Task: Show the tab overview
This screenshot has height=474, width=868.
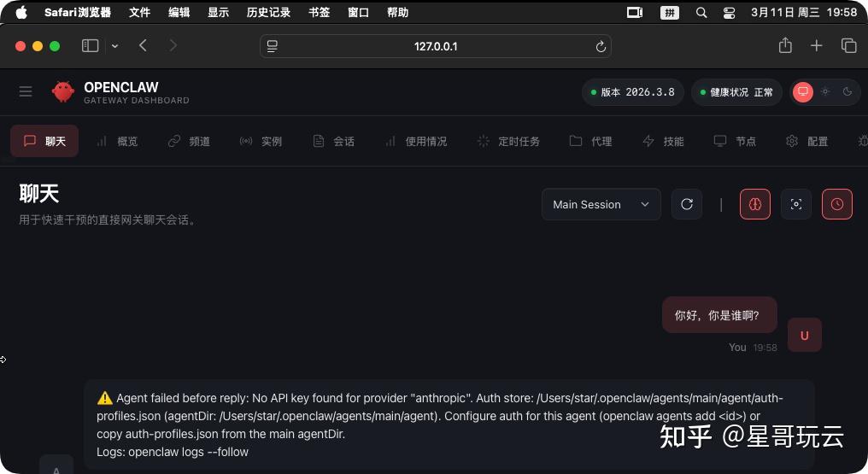Action: tap(848, 46)
